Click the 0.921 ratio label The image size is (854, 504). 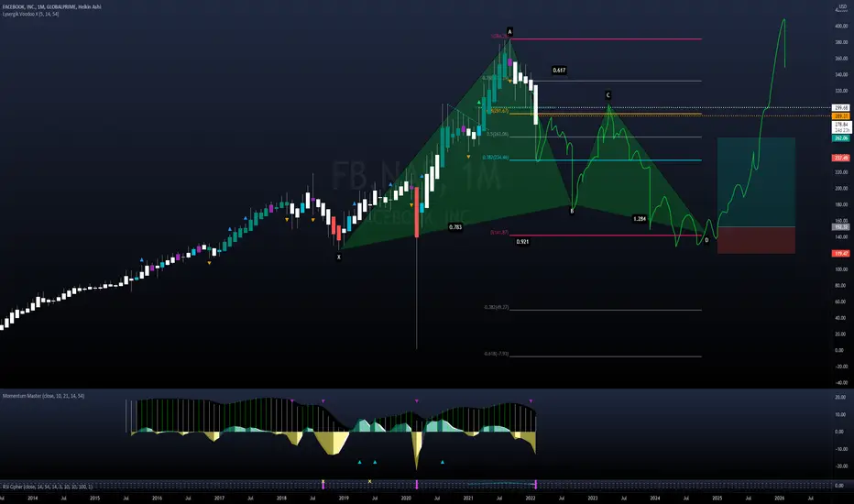pos(522,241)
